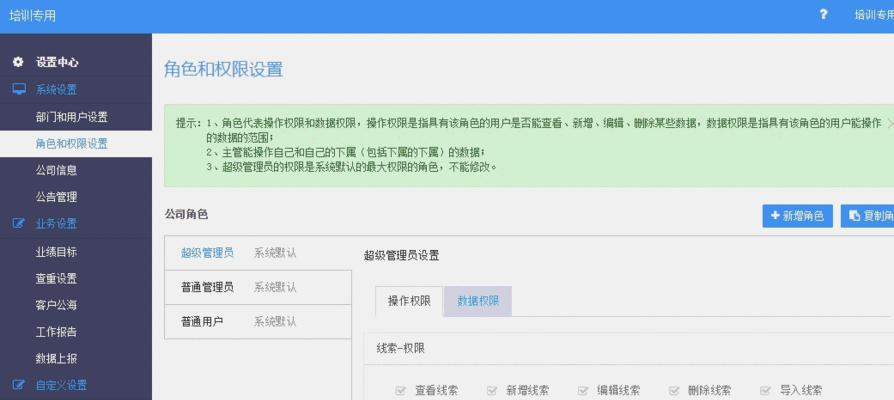Click the 公司角色 label
The height and width of the screenshot is (400, 894).
click(x=186, y=214)
